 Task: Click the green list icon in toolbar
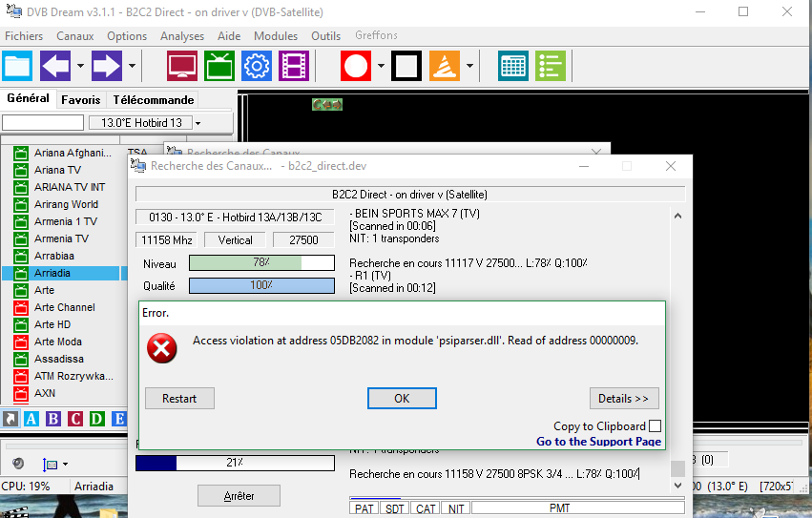click(551, 66)
